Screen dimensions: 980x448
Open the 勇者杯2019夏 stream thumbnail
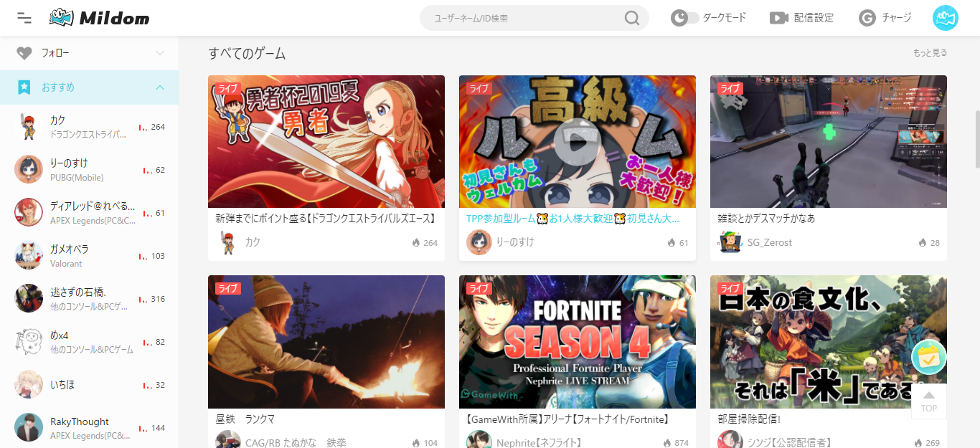click(326, 141)
